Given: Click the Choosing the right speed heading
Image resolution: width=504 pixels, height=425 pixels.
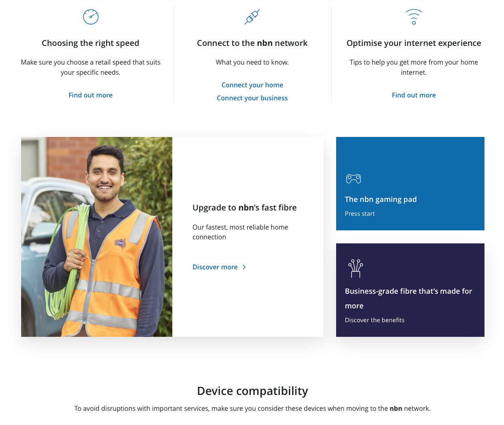Looking at the screenshot, I should (x=90, y=43).
